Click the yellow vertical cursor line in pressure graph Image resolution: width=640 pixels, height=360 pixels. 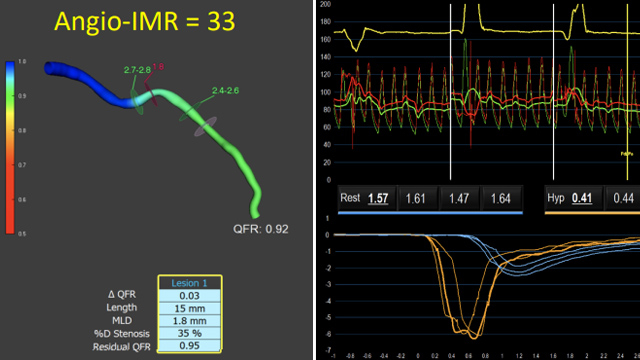[x=627, y=92]
